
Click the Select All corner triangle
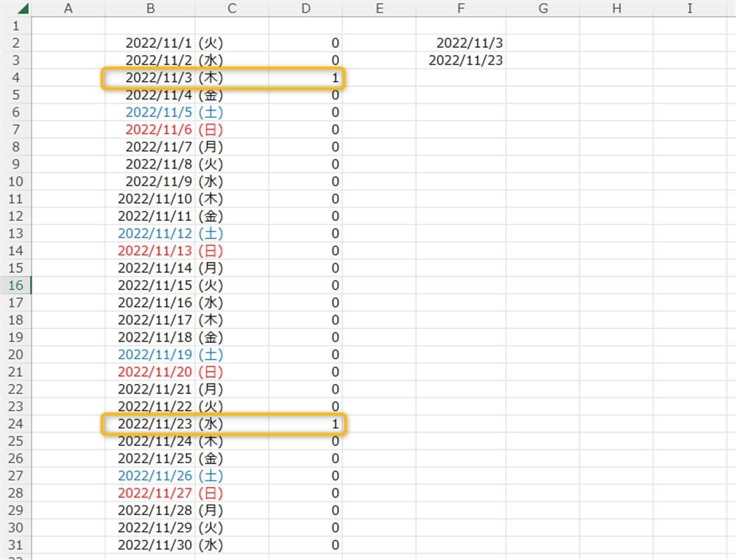[x=21, y=8]
